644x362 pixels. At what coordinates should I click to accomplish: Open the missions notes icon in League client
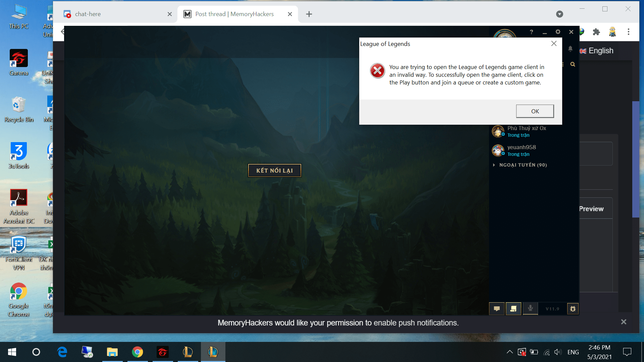(513, 309)
